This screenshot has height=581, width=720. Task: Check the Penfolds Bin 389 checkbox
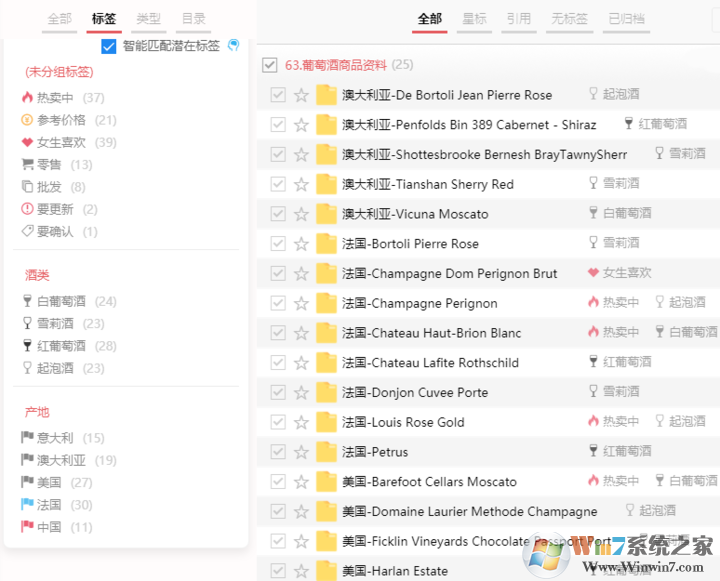point(278,125)
